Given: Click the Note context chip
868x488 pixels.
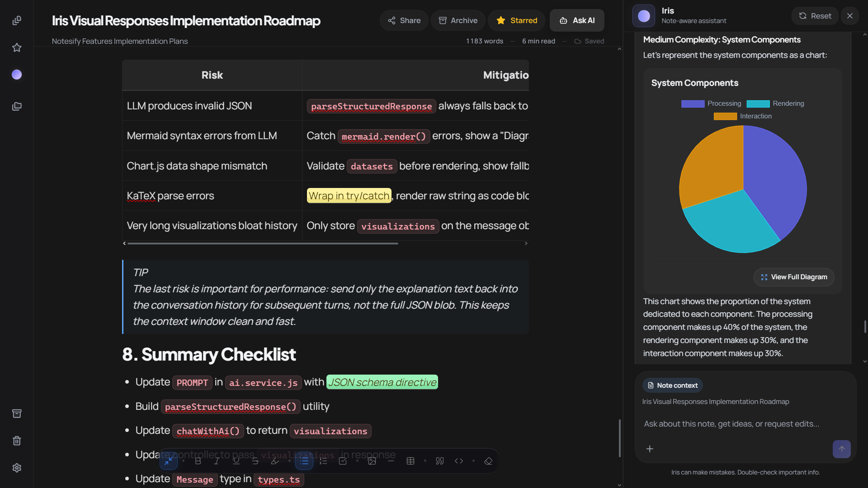Looking at the screenshot, I should pyautogui.click(x=672, y=385).
